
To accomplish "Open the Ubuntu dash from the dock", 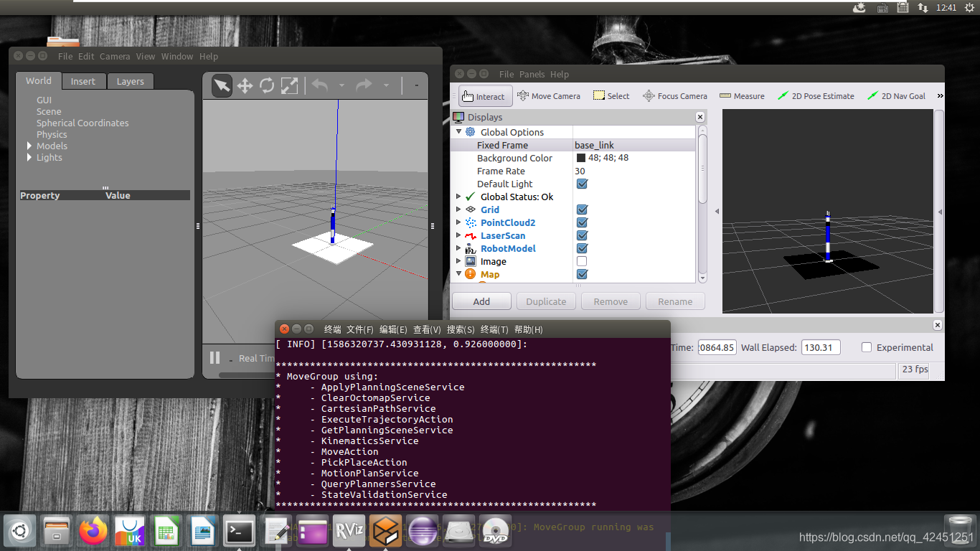I will point(19,532).
